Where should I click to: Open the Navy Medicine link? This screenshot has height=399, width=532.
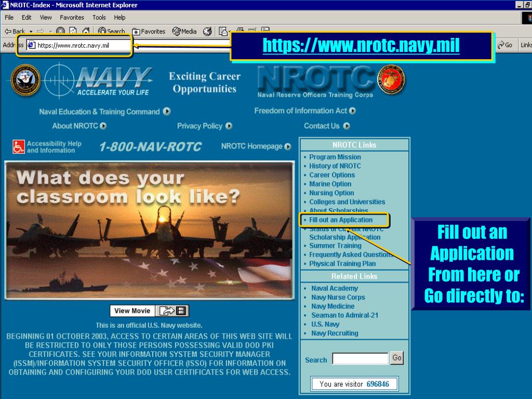click(333, 307)
